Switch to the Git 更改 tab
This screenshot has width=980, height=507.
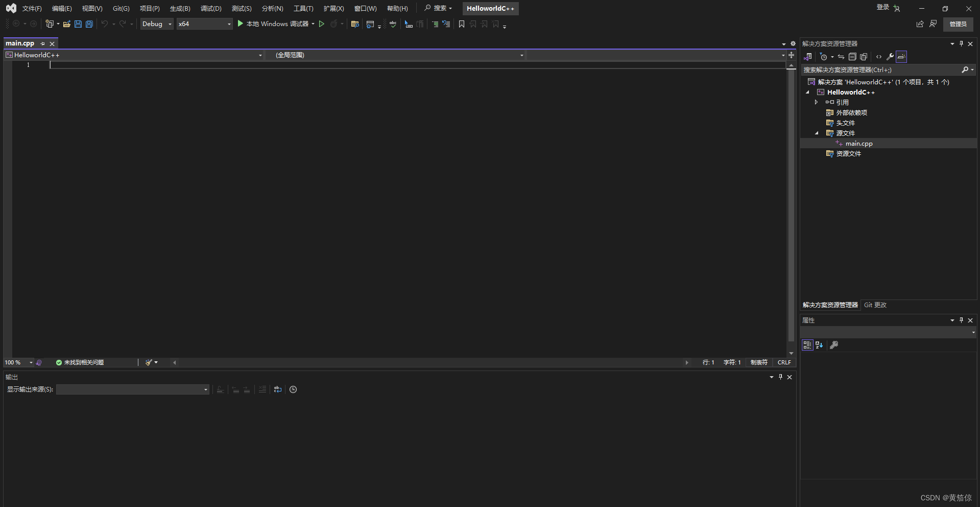(875, 305)
